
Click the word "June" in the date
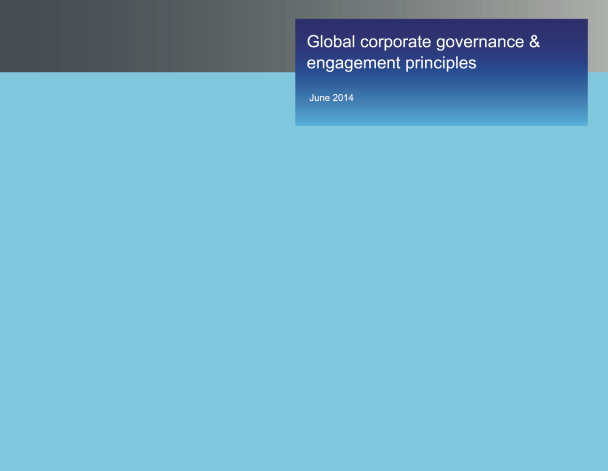(320, 98)
